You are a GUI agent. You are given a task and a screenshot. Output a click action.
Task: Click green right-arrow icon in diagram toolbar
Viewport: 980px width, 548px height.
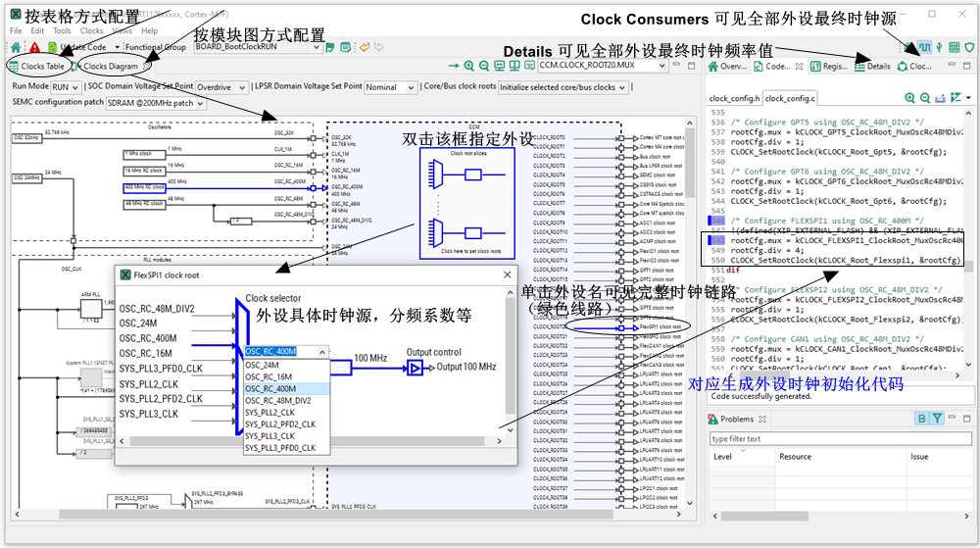[x=454, y=66]
